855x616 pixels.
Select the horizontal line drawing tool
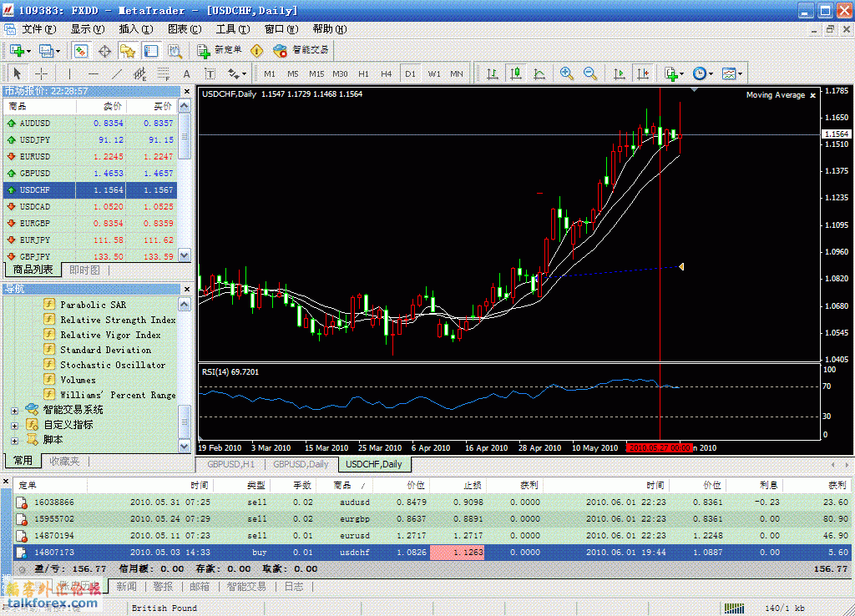94,73
